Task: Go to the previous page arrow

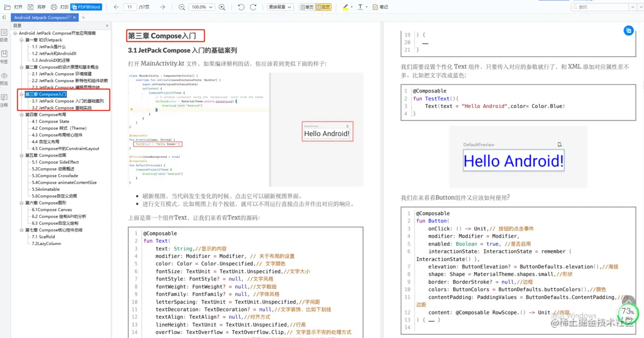Action: click(x=116, y=7)
